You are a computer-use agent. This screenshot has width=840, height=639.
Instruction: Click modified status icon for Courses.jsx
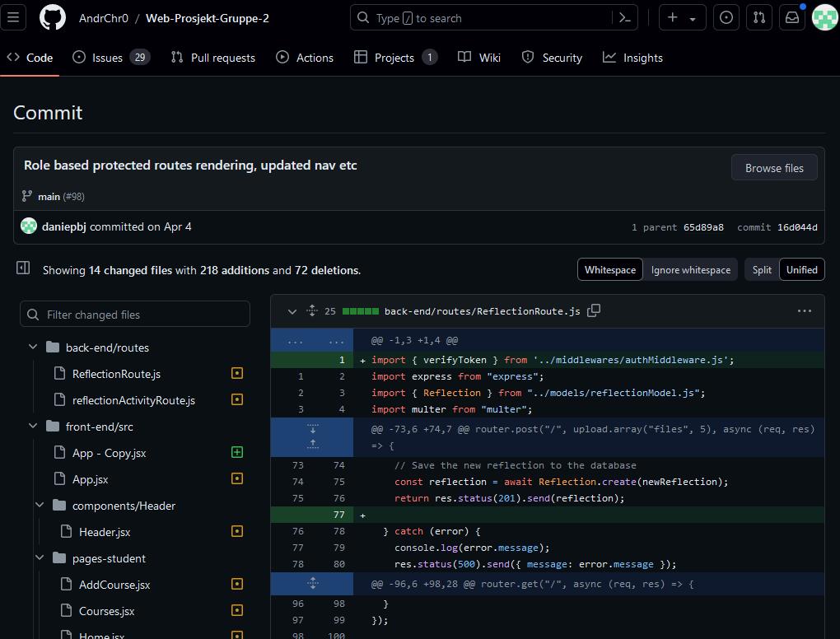[x=237, y=610]
